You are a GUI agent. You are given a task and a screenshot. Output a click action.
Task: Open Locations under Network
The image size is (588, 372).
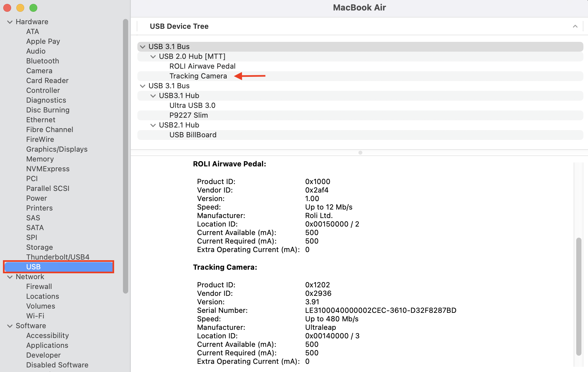click(x=43, y=296)
